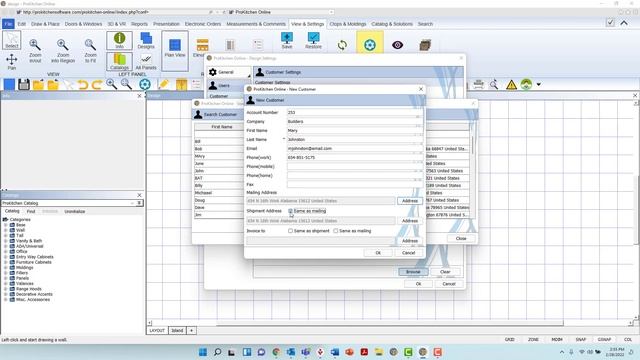Click the All Panels icon
The width and height of the screenshot is (640, 360).
[146, 61]
